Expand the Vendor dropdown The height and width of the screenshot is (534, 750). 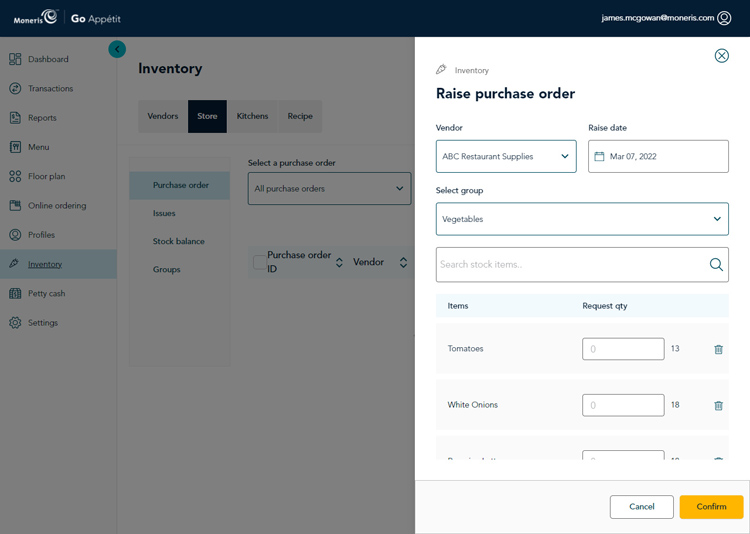coord(506,157)
